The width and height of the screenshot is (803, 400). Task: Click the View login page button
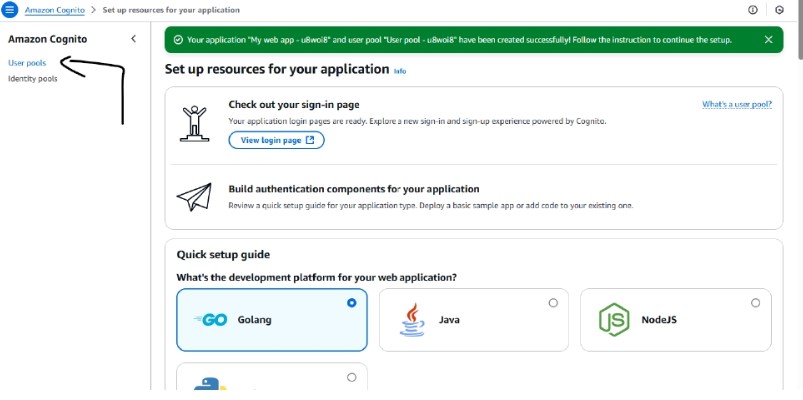277,140
